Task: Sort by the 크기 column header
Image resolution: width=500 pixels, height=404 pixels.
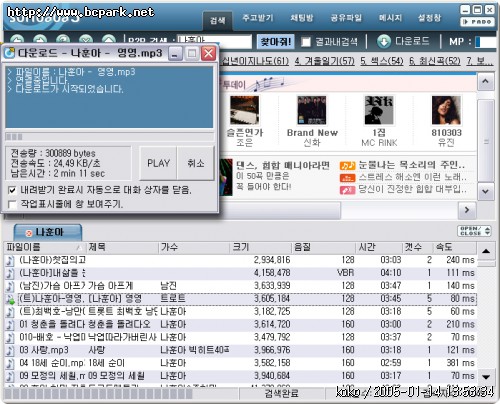Action: pos(261,247)
